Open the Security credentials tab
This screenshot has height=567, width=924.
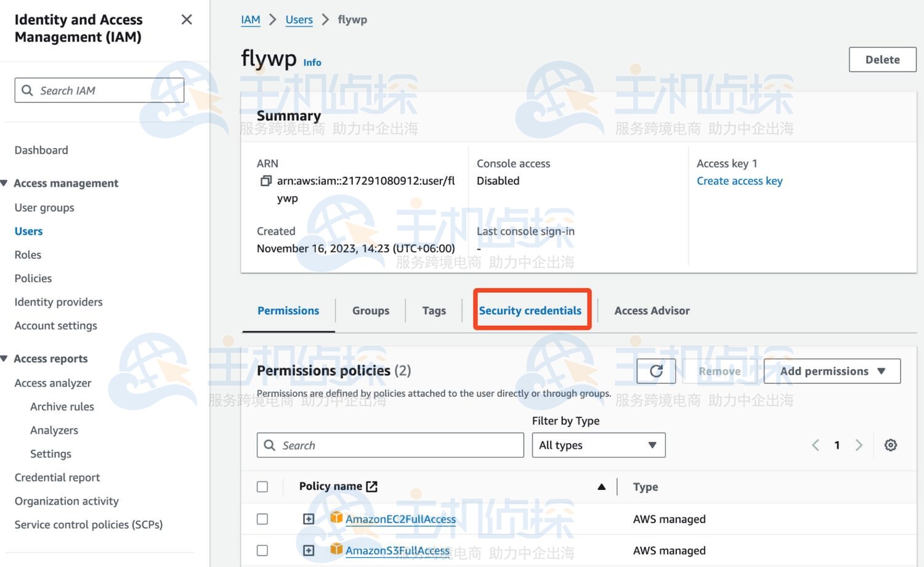[530, 311]
